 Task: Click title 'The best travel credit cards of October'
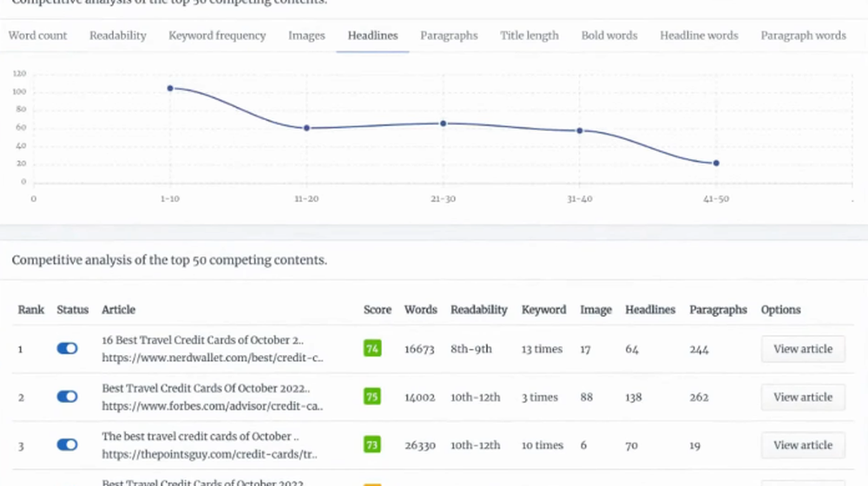[201, 437]
